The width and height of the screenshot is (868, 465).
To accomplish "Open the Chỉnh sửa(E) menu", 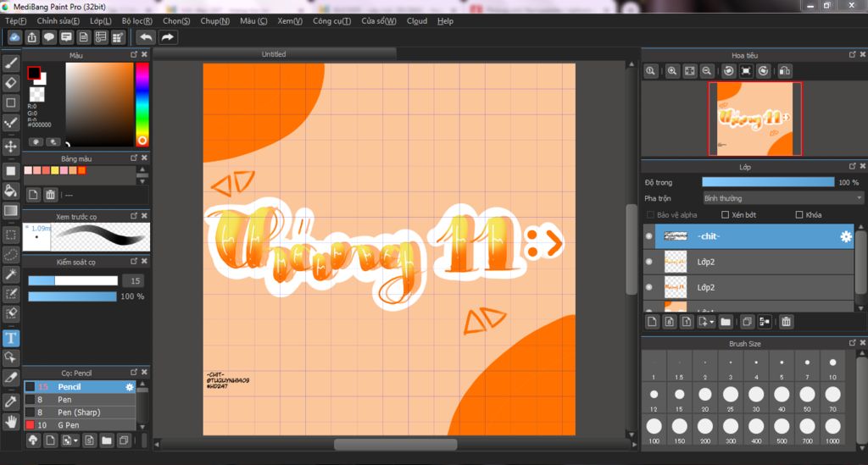I will click(58, 21).
